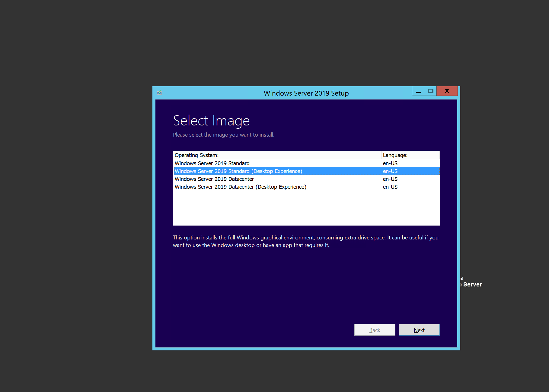549x392 pixels.
Task: Click the Next button to continue
Action: point(419,330)
